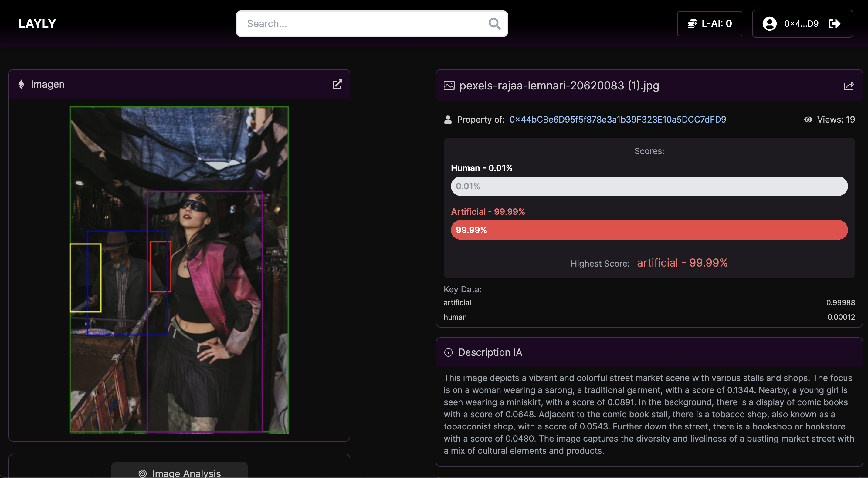Click the analyzed market photo
The height and width of the screenshot is (478, 868).
[179, 269]
